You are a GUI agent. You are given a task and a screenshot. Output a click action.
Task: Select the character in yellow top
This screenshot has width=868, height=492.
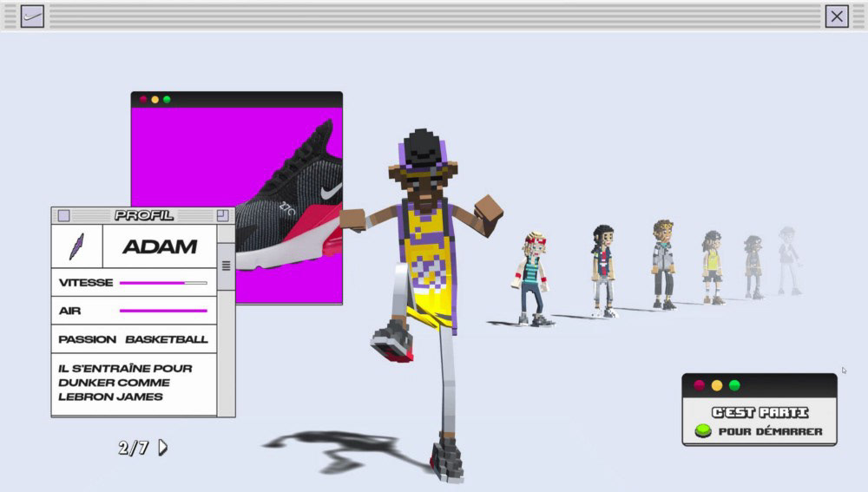713,268
